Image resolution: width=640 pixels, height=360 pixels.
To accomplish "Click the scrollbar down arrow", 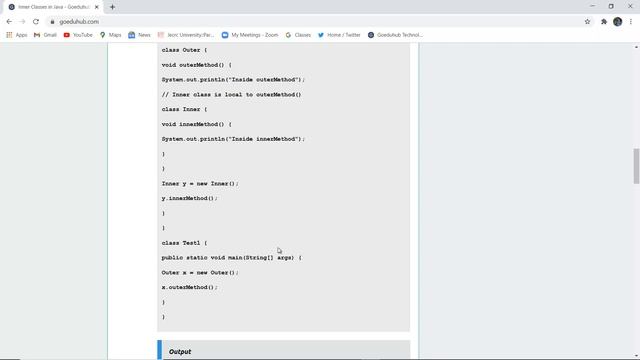I will 636,356.
